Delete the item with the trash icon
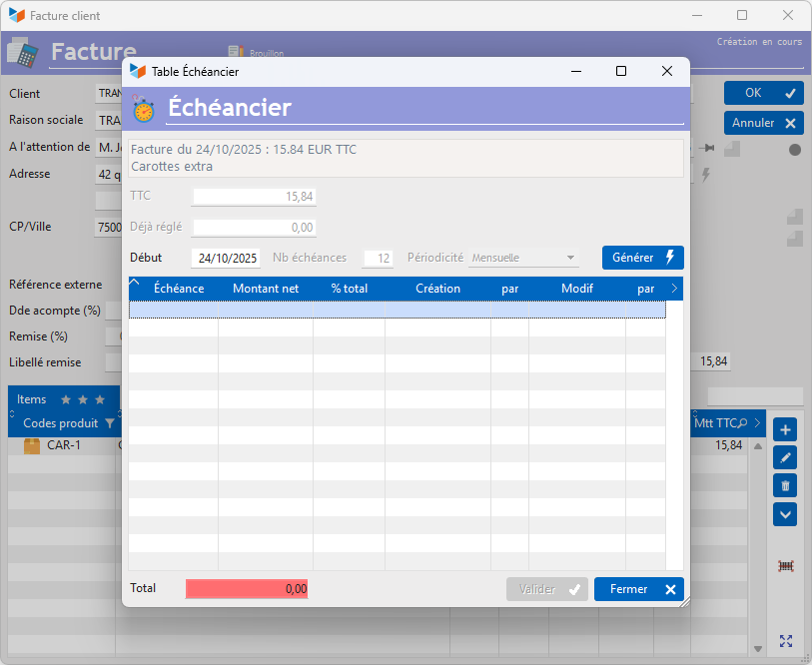This screenshot has width=812, height=665. (785, 486)
